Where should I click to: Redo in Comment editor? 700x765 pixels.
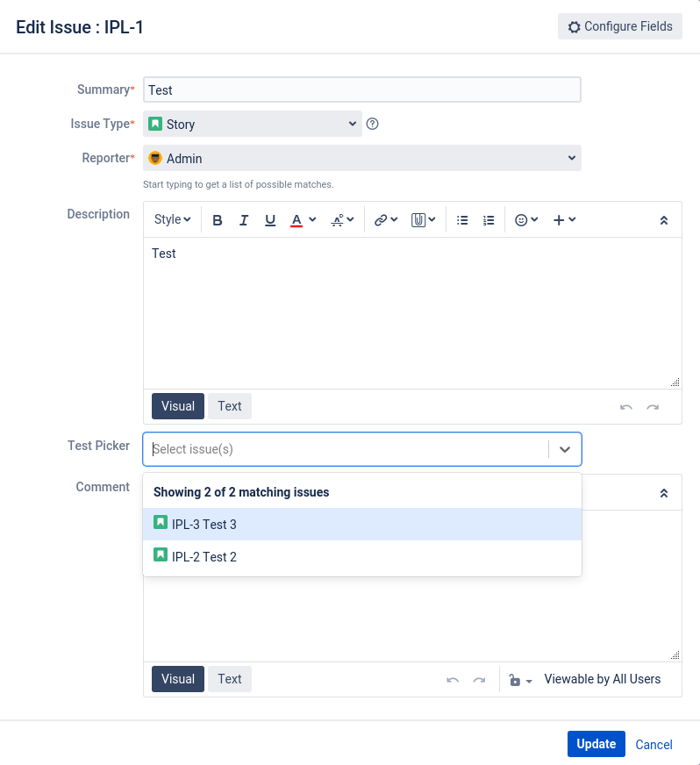(x=479, y=680)
